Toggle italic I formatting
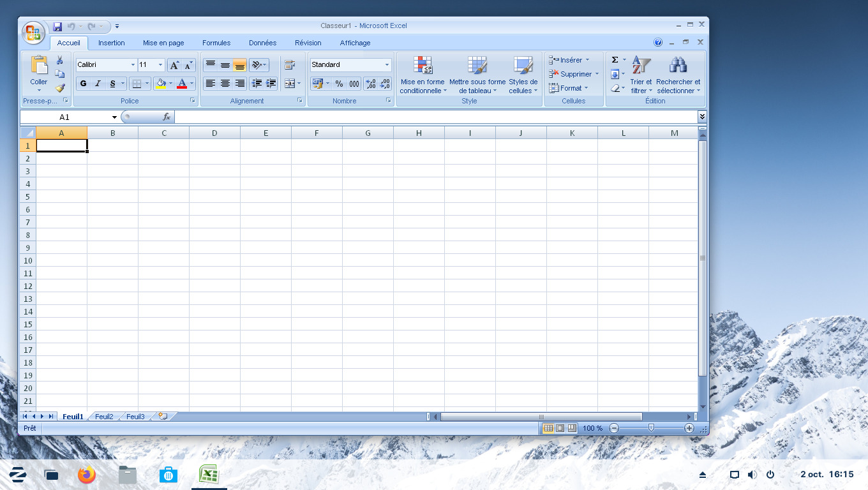 (x=98, y=84)
